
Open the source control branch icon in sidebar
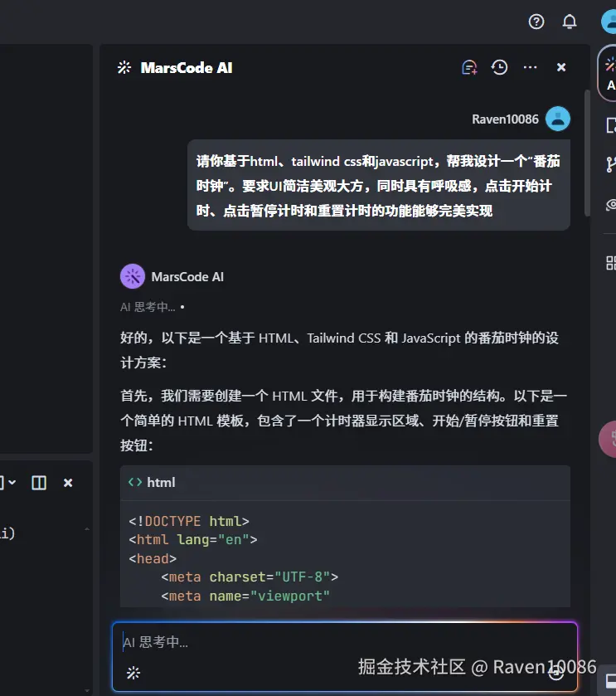click(x=611, y=164)
